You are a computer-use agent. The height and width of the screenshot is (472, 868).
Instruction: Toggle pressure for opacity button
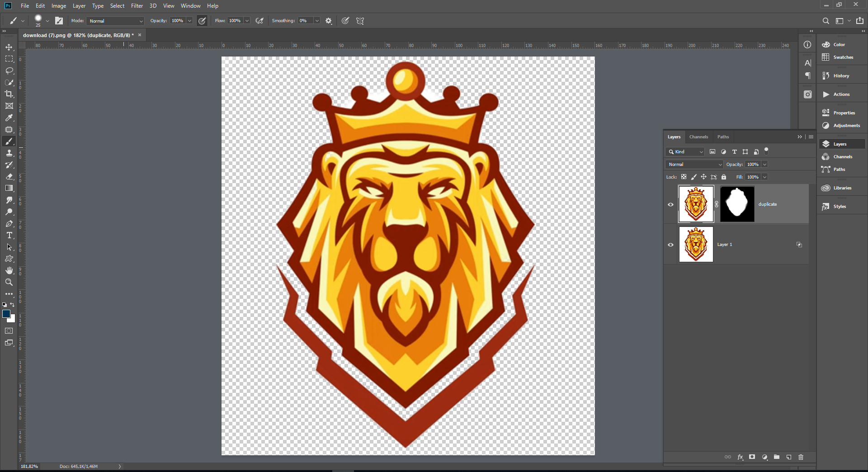pyautogui.click(x=202, y=21)
